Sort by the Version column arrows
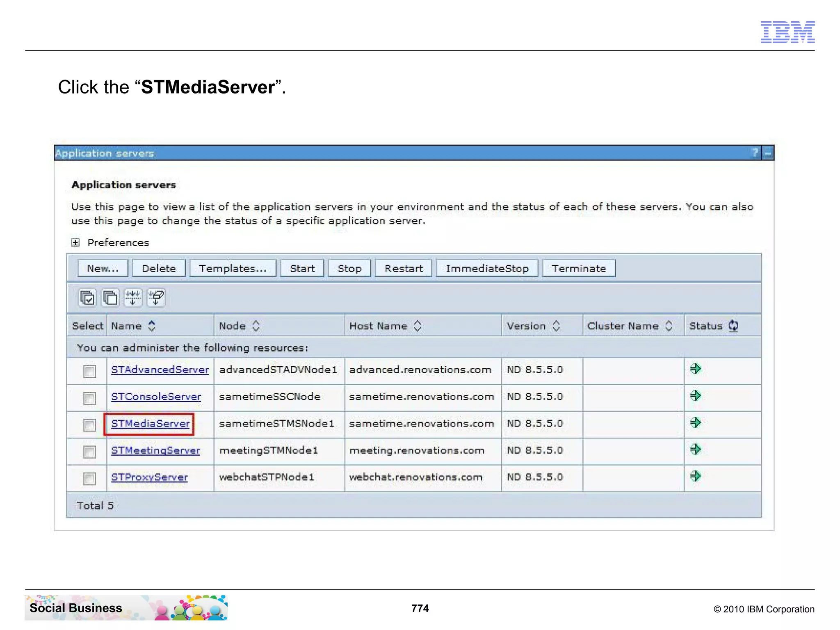The height and width of the screenshot is (630, 840). (556, 326)
